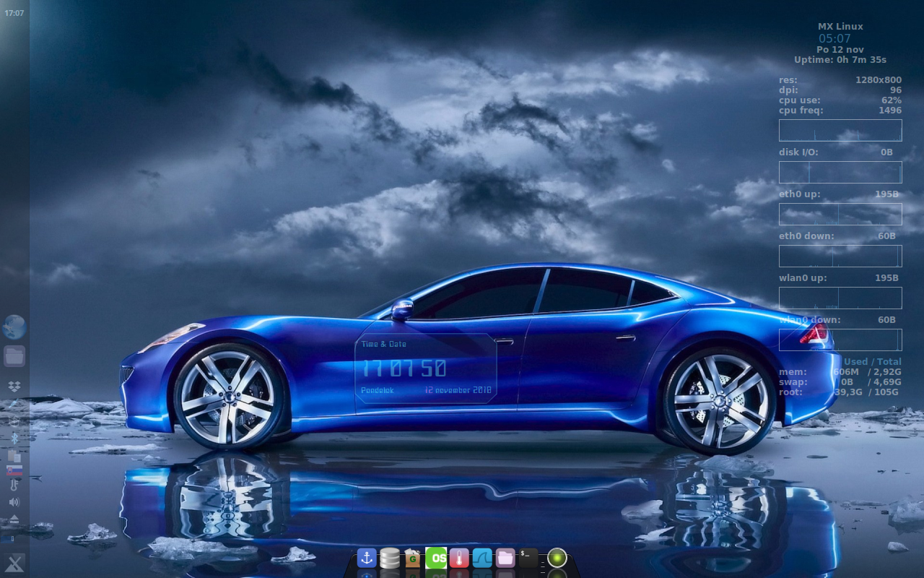The width and height of the screenshot is (924, 578).
Task: Launch the globe web browser on the left panel
Action: click(x=14, y=327)
